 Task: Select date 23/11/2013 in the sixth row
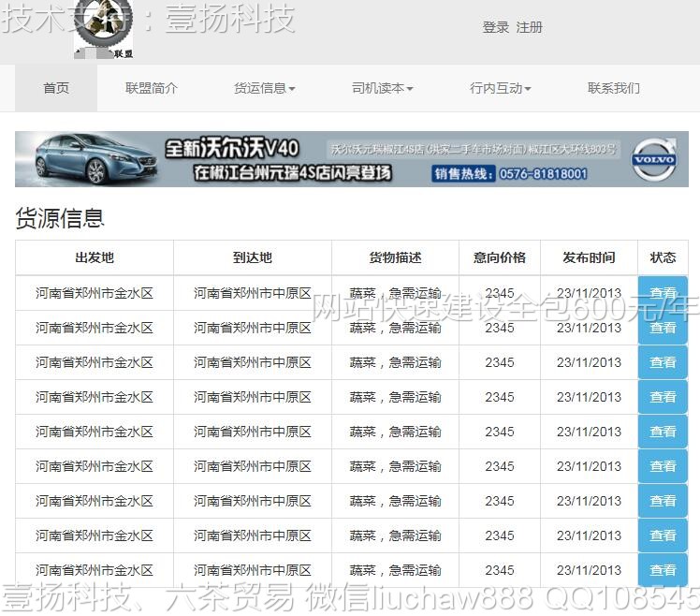point(589,466)
